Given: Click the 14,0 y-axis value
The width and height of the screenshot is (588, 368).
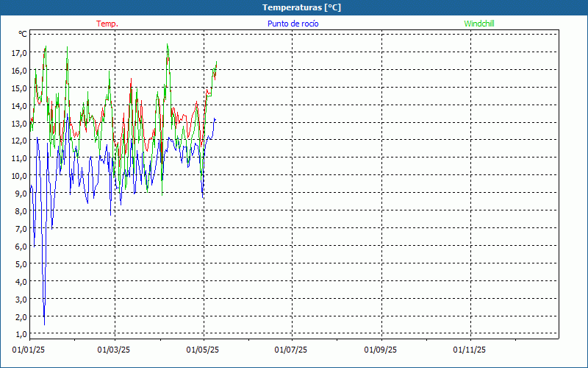Looking at the screenshot, I should click(19, 106).
